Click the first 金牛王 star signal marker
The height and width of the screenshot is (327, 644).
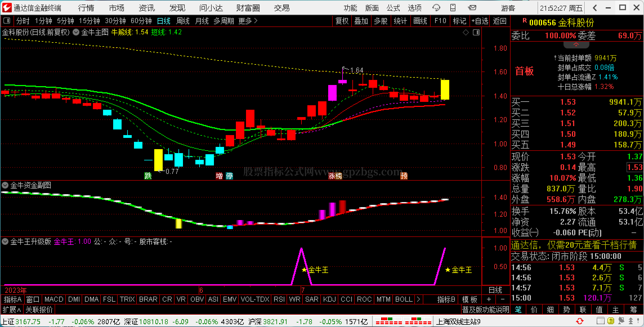click(304, 270)
